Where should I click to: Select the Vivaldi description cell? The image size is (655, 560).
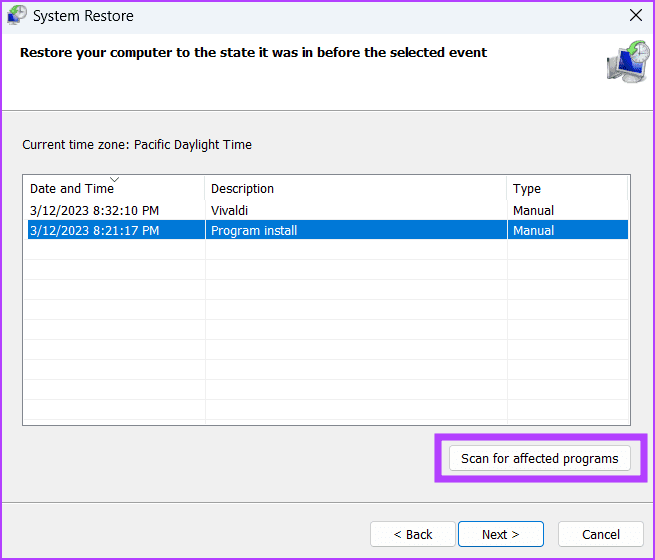click(x=229, y=210)
